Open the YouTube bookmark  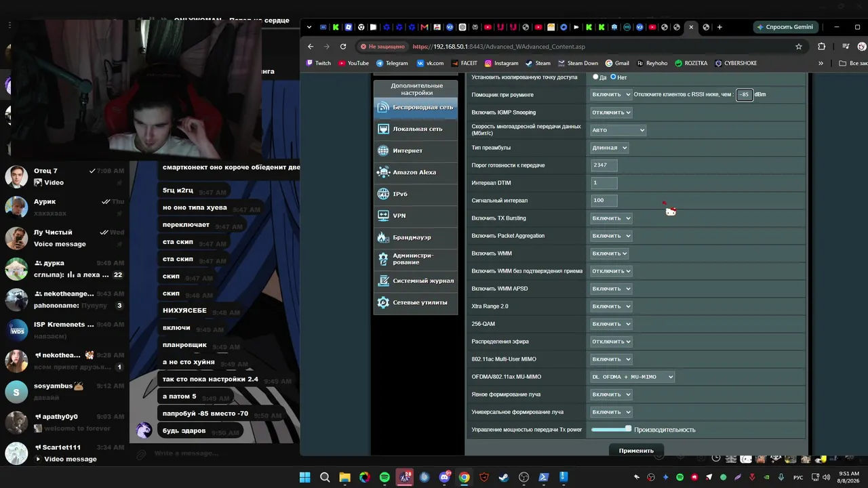click(354, 63)
